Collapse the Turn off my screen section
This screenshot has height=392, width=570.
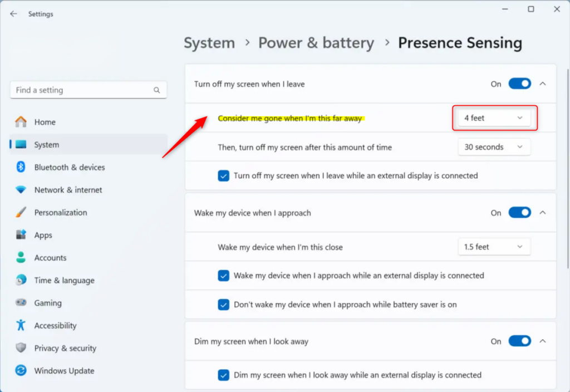point(543,84)
